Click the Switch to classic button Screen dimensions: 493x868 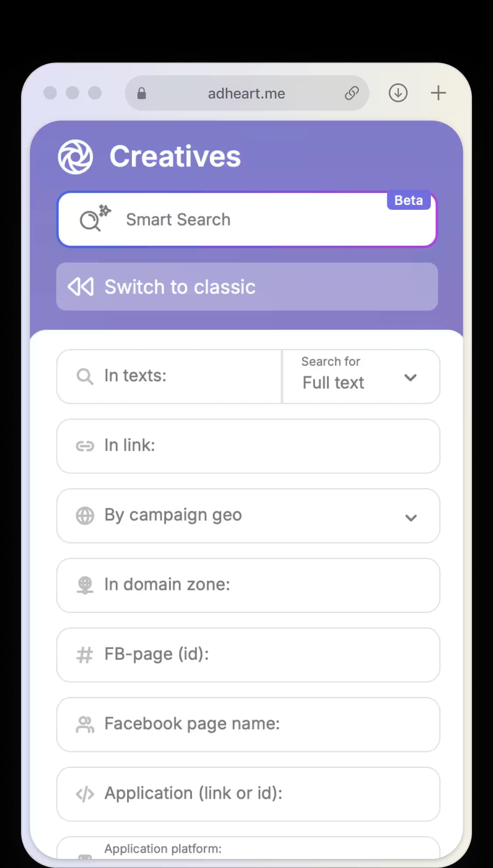tap(247, 287)
